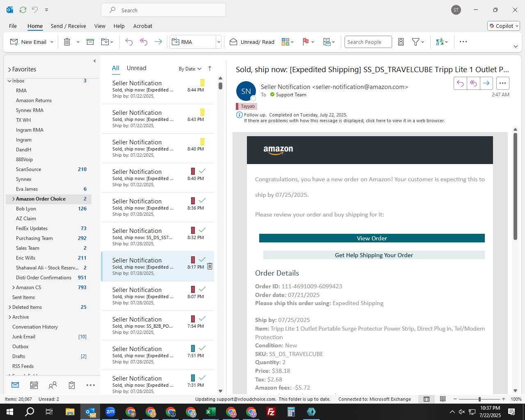
Task: Click the zoom out minus button
Action: [455, 399]
